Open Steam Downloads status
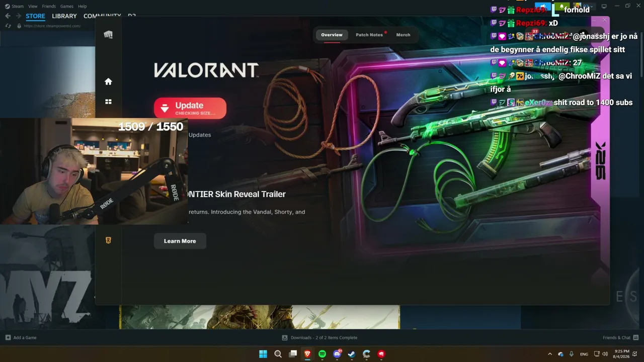The width and height of the screenshot is (644, 362). tap(320, 337)
